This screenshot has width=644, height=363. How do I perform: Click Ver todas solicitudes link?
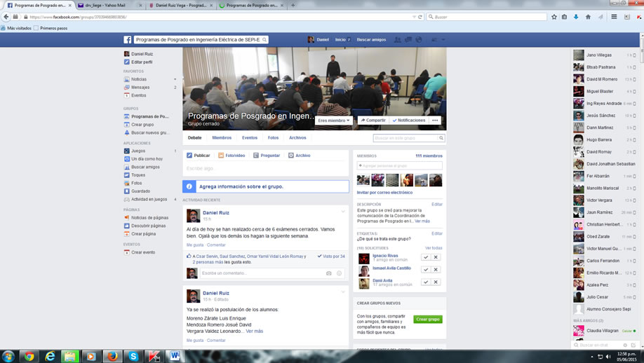(434, 248)
